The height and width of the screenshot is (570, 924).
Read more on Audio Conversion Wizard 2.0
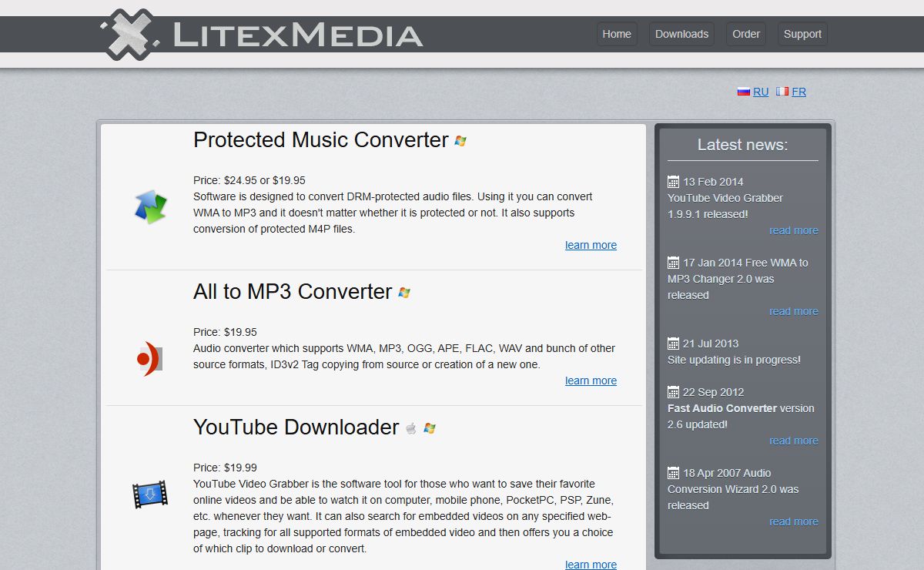[794, 521]
